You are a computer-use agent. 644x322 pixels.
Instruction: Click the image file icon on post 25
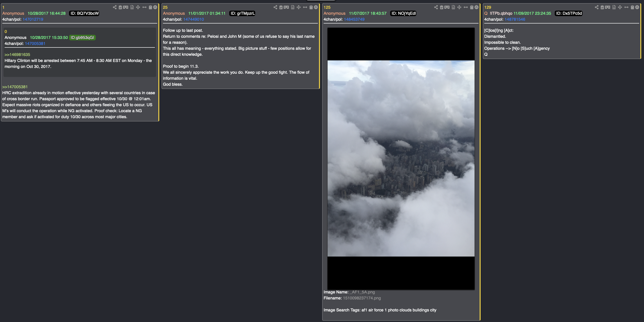point(293,7)
